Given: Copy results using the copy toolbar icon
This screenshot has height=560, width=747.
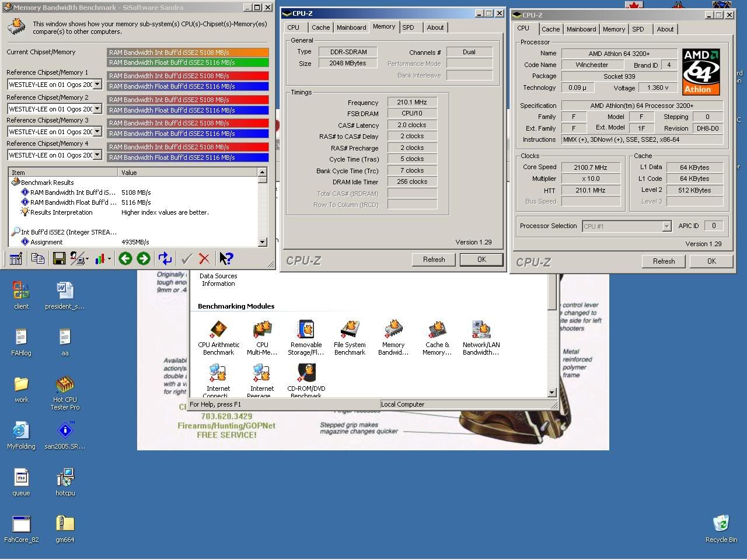Looking at the screenshot, I should point(37,258).
